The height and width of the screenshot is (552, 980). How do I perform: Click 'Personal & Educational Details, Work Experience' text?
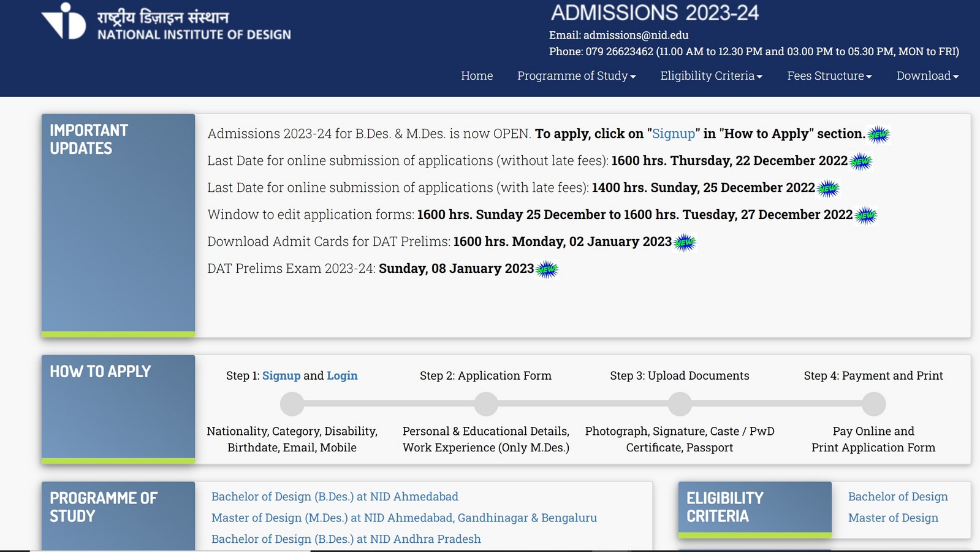point(486,439)
